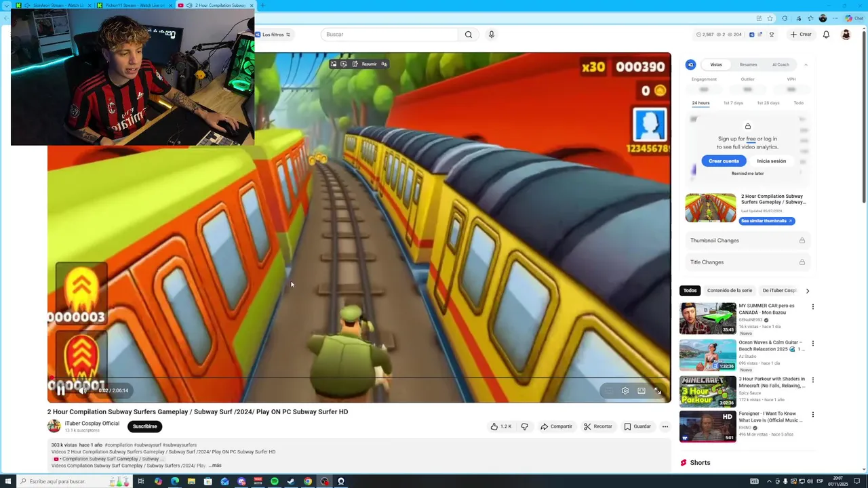Expand description with ...más

coord(215,466)
